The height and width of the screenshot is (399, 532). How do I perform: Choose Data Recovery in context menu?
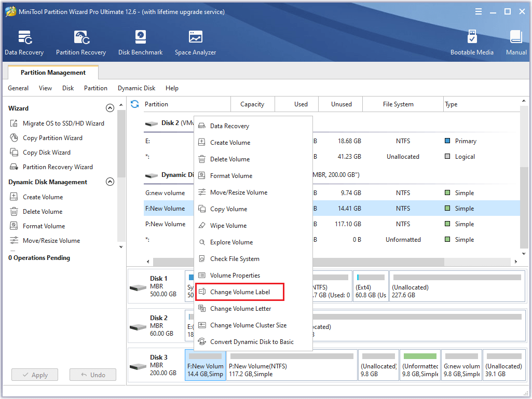pos(253,126)
